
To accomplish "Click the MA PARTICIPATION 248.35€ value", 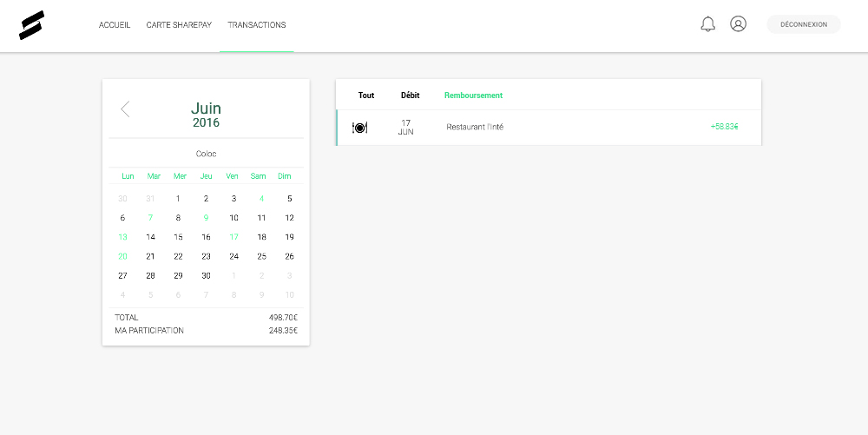I will point(284,331).
